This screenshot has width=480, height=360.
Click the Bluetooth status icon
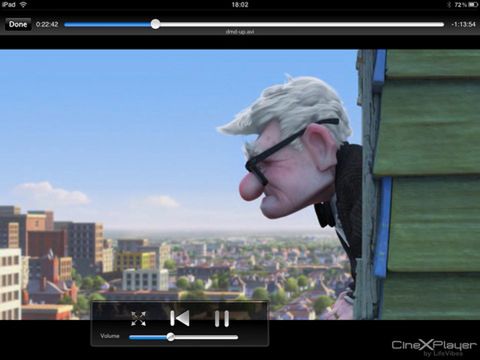point(449,5)
